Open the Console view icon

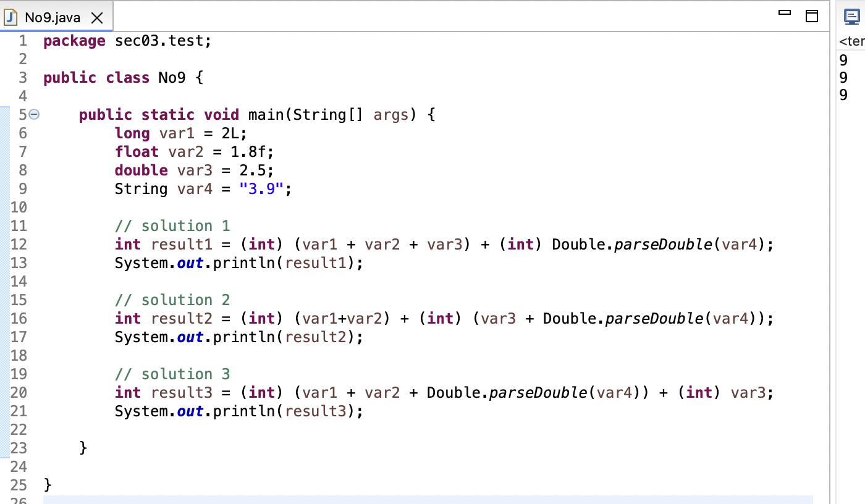[x=852, y=17]
